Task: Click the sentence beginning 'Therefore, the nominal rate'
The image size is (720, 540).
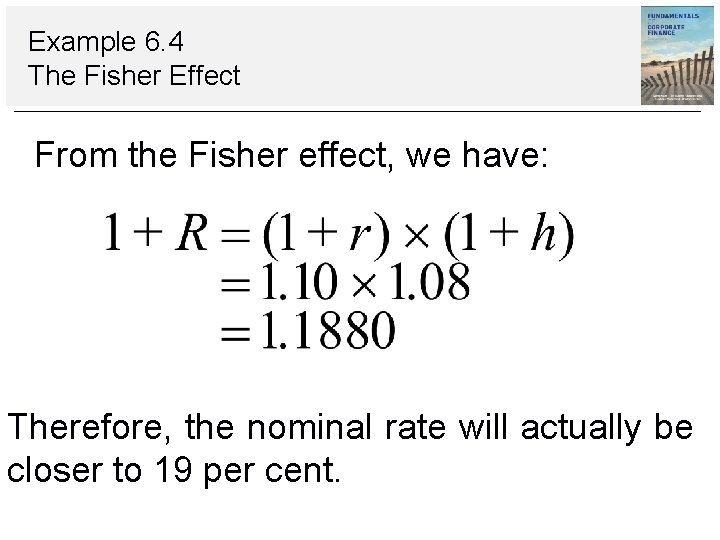Action: coord(349,428)
